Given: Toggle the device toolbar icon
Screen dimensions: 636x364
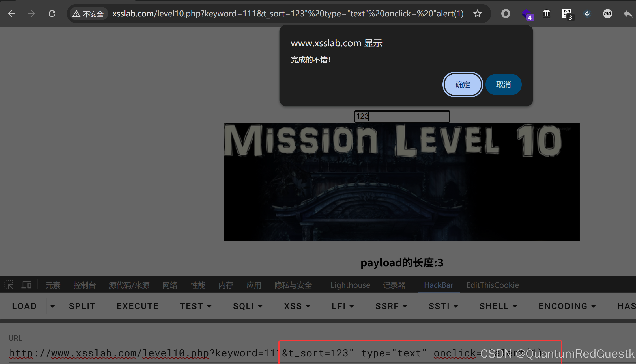Looking at the screenshot, I should tap(26, 285).
